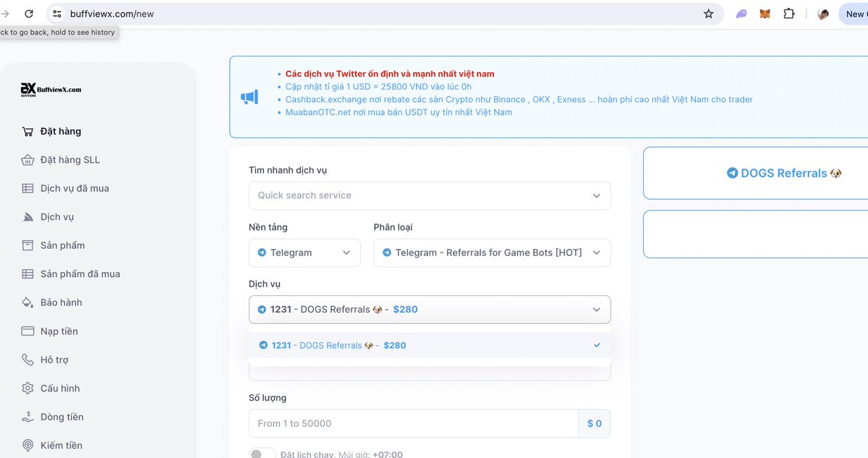Click the box icon beside Sản phẩm
This screenshot has height=458, width=868.
pos(27,245)
